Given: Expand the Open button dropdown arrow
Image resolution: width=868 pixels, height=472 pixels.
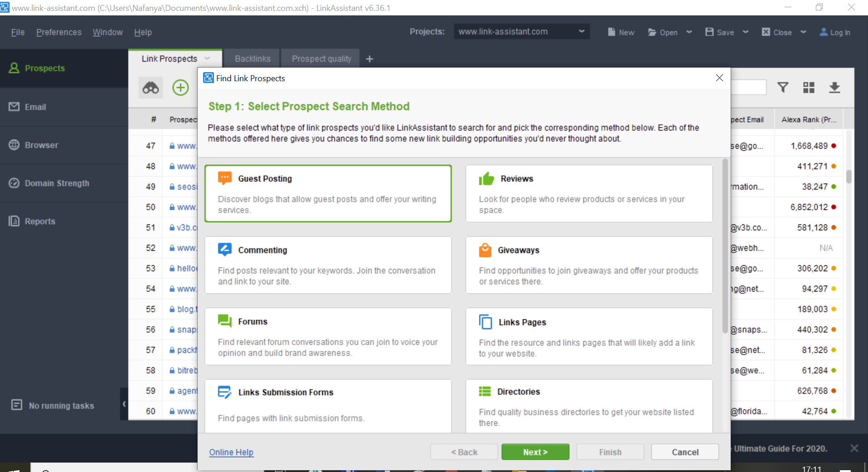Looking at the screenshot, I should pos(689,32).
